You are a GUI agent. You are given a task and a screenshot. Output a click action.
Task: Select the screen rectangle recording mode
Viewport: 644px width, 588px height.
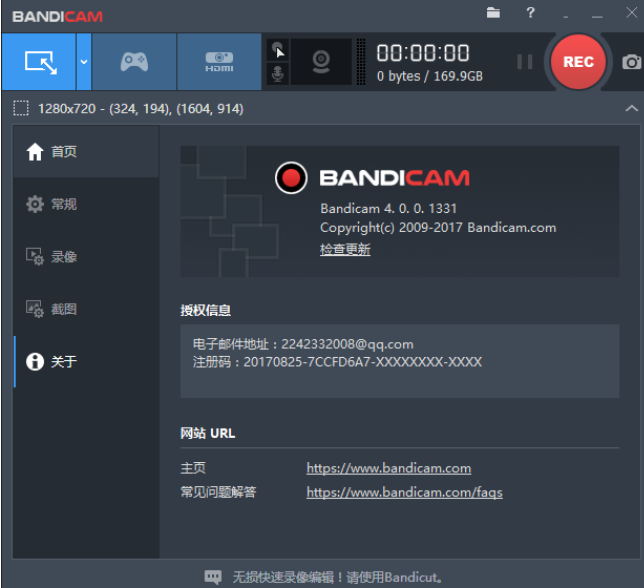39,62
